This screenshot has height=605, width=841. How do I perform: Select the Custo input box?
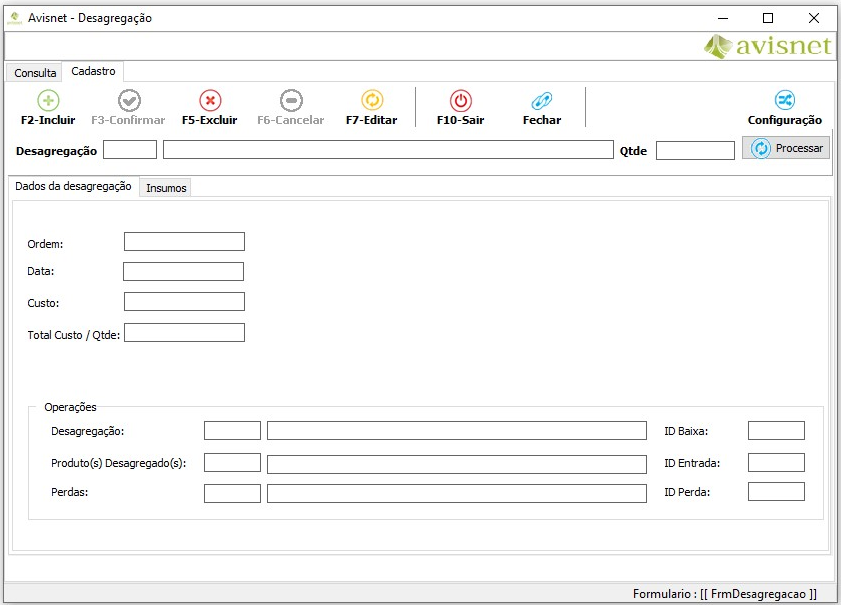pos(184,302)
